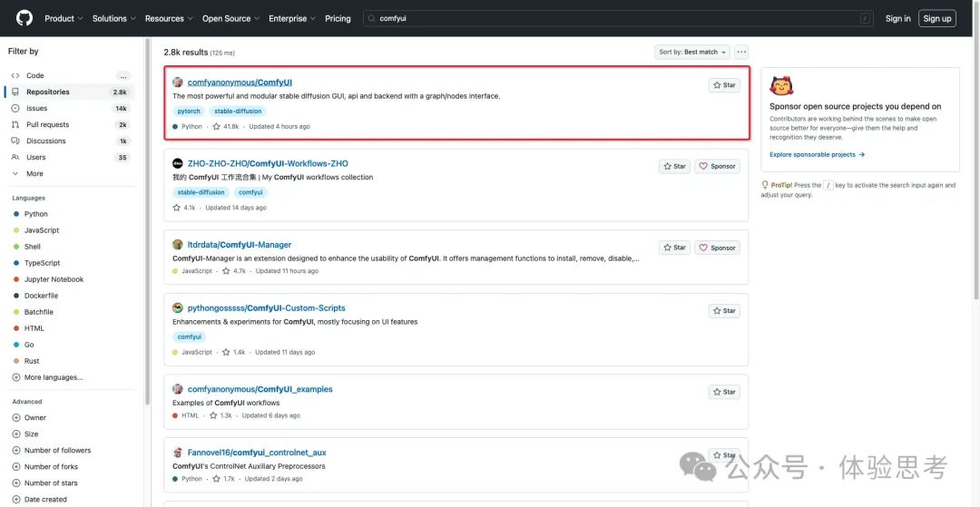Sponsor ZHO-ZHO-ZHO heart button
This screenshot has width=980, height=507.
[718, 166]
